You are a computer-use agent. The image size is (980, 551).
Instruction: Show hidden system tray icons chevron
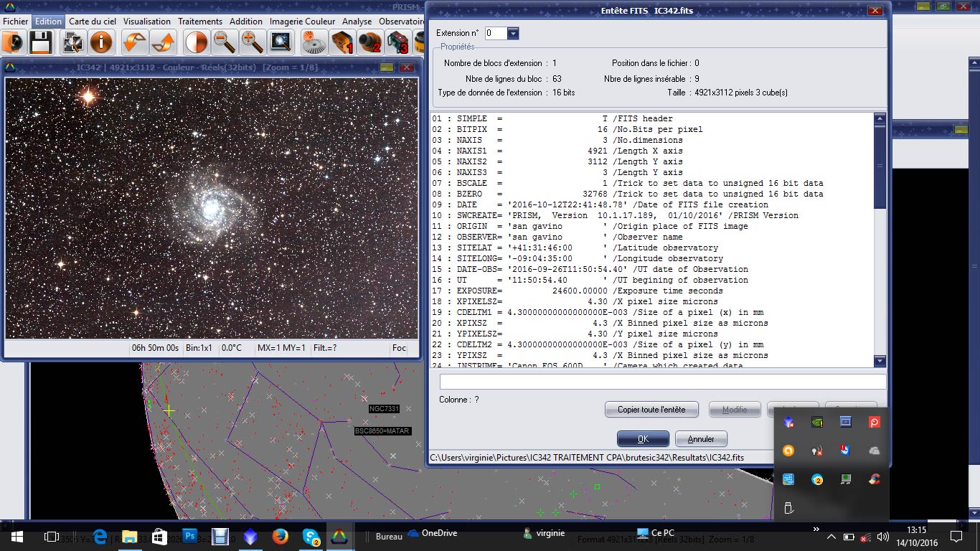[x=831, y=537]
